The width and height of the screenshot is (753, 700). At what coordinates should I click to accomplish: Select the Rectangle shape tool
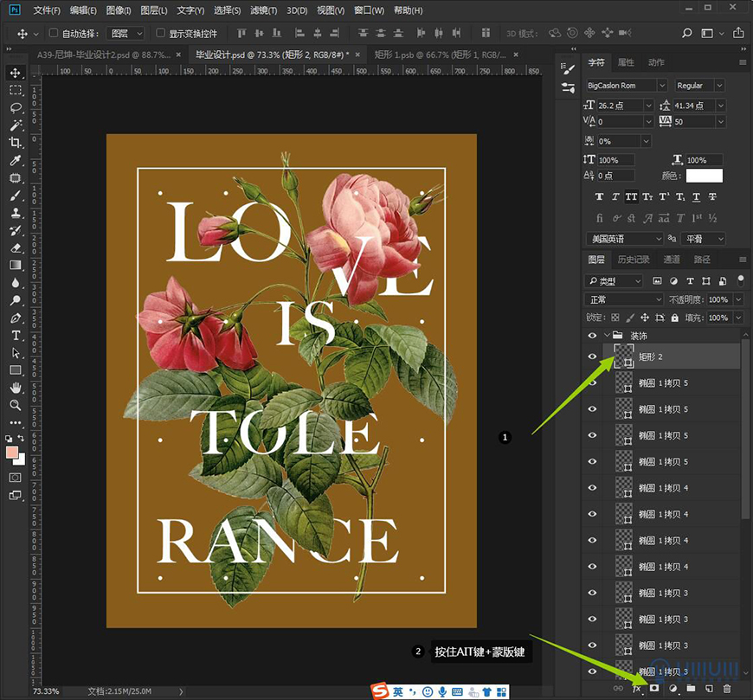pyautogui.click(x=16, y=370)
